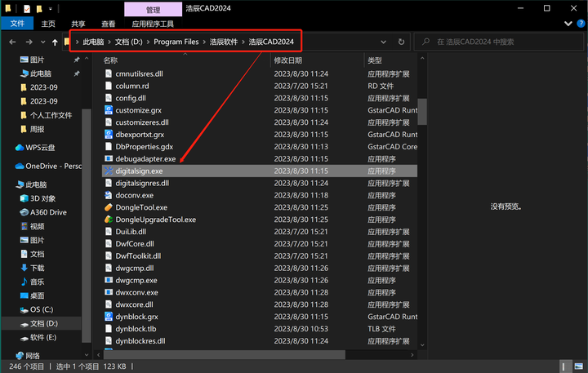Open the 音乐 folder in the sidebar
Image resolution: width=588 pixels, height=373 pixels.
tap(32, 282)
